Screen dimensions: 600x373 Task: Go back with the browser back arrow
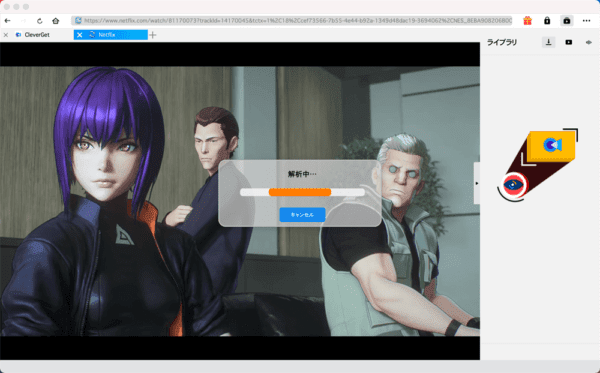pos(7,21)
